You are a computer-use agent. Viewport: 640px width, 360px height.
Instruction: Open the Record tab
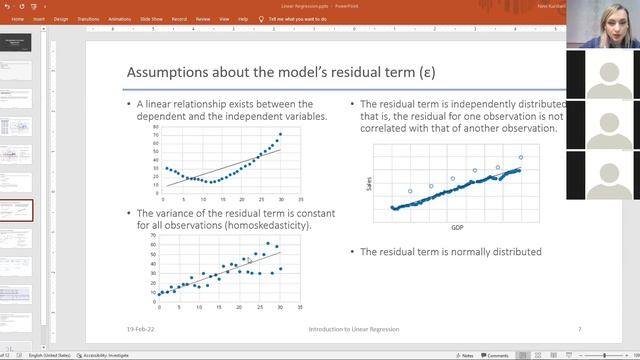pyautogui.click(x=179, y=19)
